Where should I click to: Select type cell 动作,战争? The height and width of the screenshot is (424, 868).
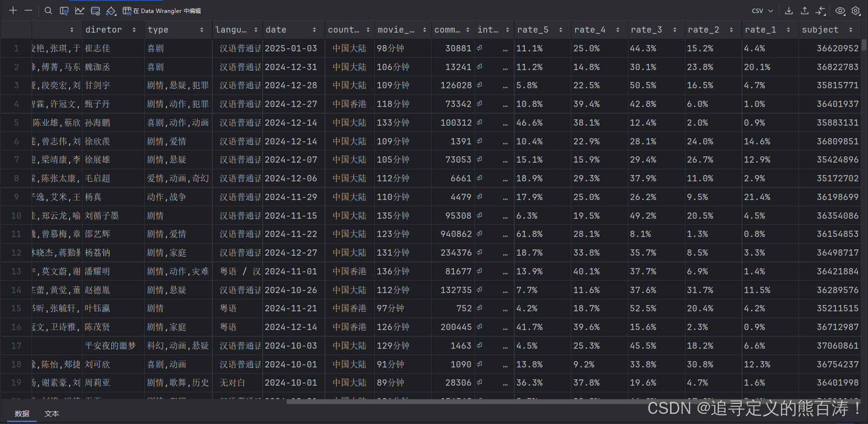click(178, 197)
